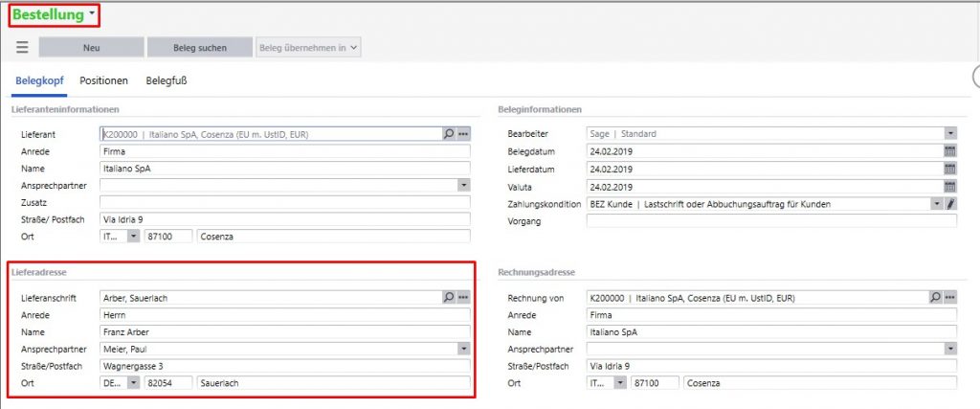The width and height of the screenshot is (980, 409).
Task: Switch to the Belegfuß tab
Action: tap(166, 81)
